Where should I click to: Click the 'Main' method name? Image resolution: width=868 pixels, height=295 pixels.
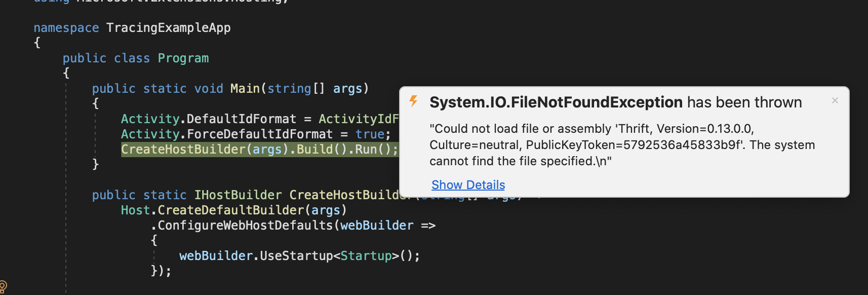point(245,89)
